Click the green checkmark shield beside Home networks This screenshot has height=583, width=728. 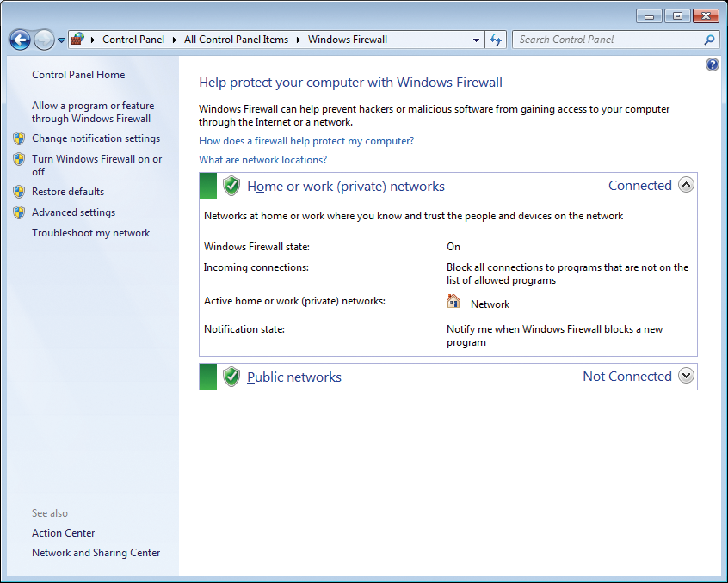tap(231, 186)
